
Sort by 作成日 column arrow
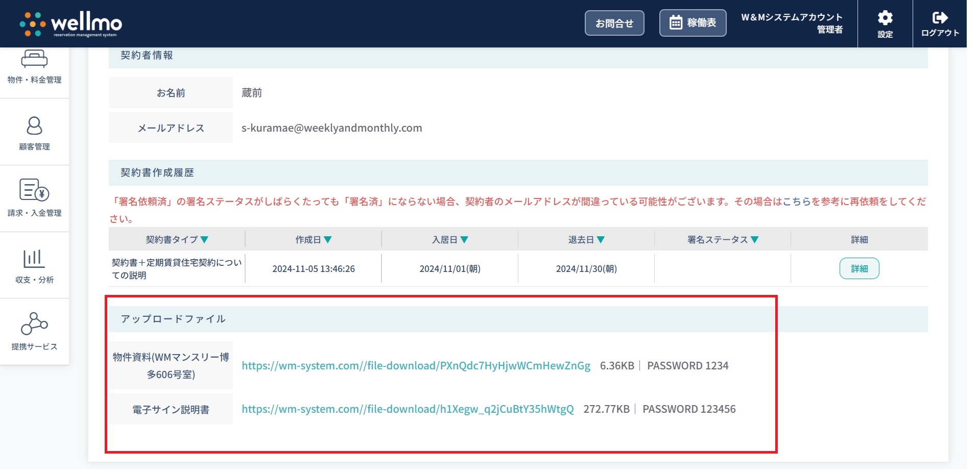328,240
